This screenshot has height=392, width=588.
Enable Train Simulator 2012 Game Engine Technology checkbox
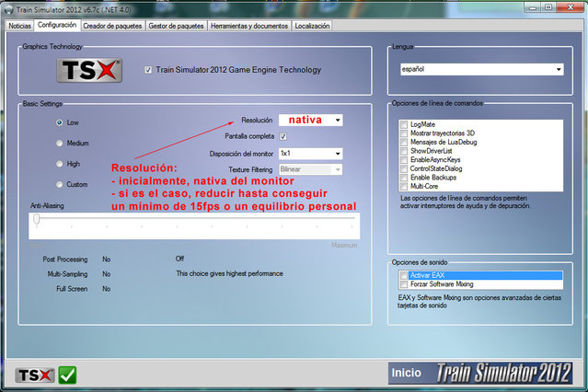click(149, 70)
